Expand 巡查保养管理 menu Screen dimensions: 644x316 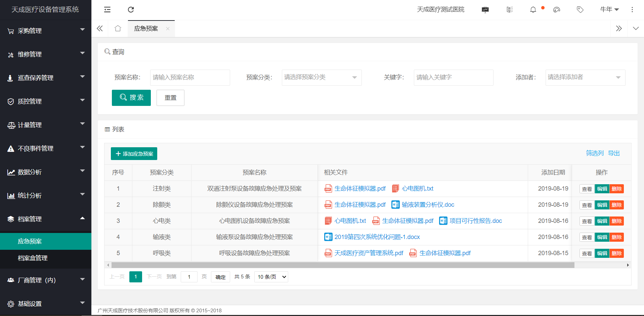click(46, 78)
